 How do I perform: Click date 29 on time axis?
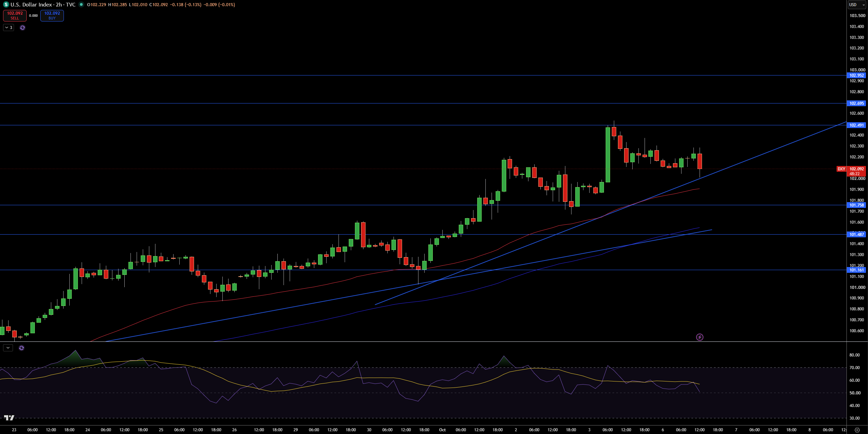(295, 430)
